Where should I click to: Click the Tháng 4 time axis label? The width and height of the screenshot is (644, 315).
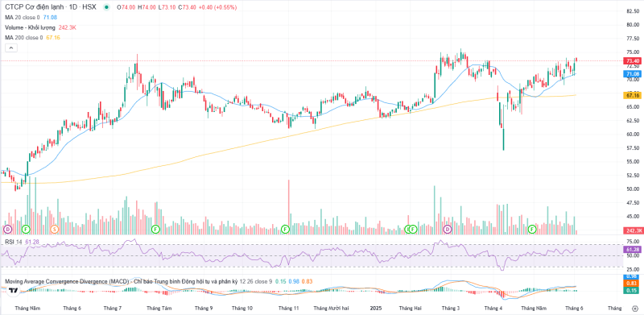493,308
